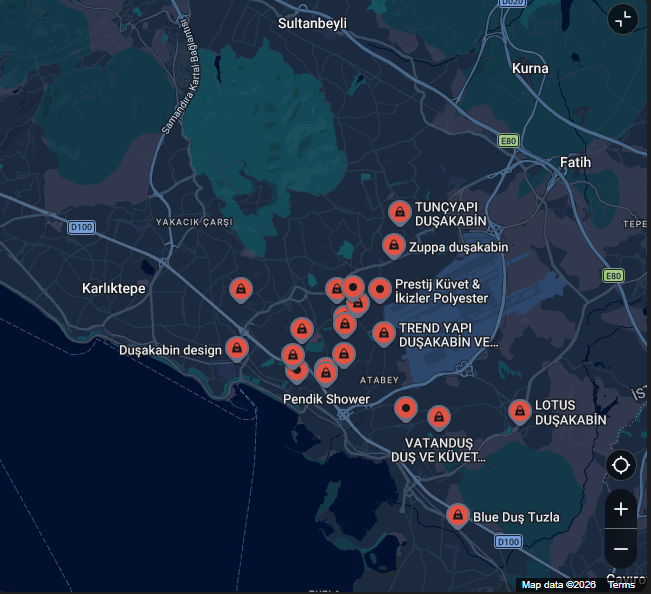This screenshot has height=594, width=651.
Task: Click the Blue Duş Tuzla text label
Action: [516, 517]
